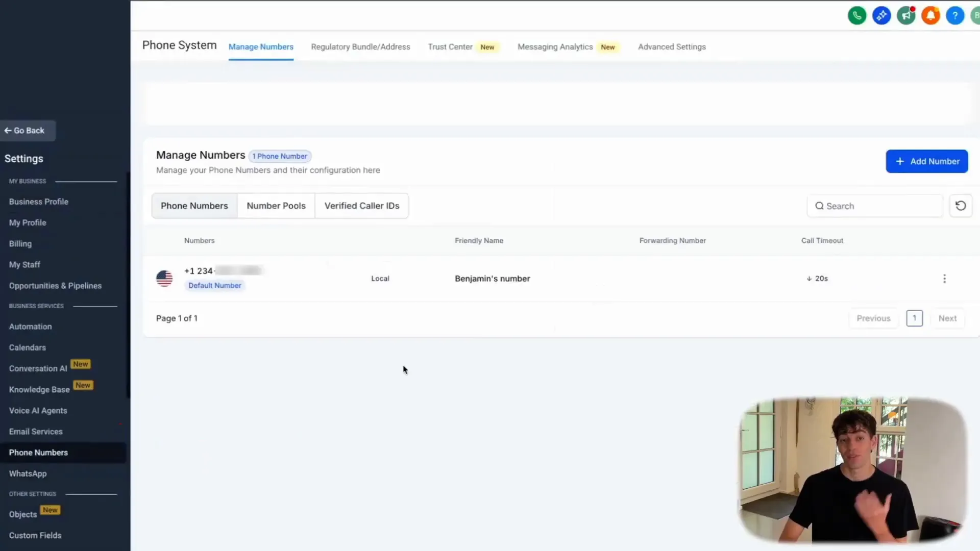Open Voice AI Agents in sidebar
Screen dimensions: 980x551
click(38, 411)
